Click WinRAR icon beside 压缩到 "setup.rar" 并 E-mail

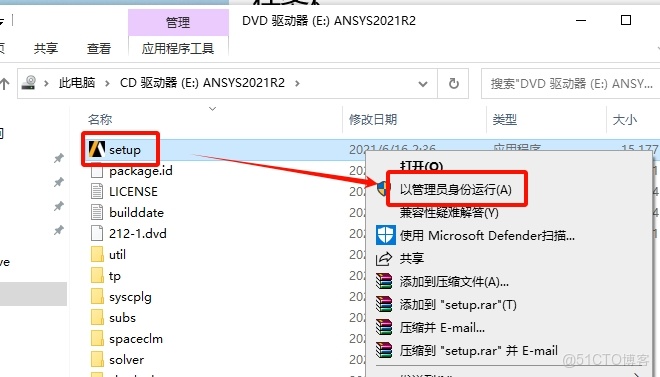click(x=384, y=350)
